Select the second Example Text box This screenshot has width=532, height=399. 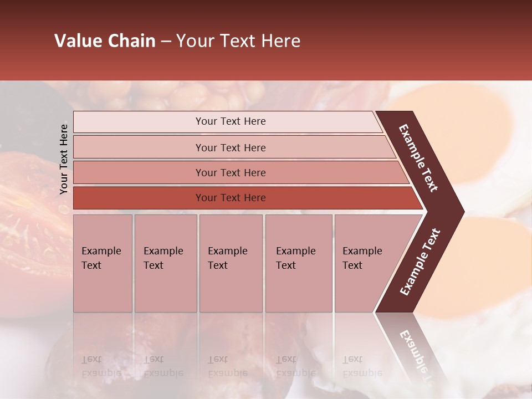pyautogui.click(x=166, y=263)
